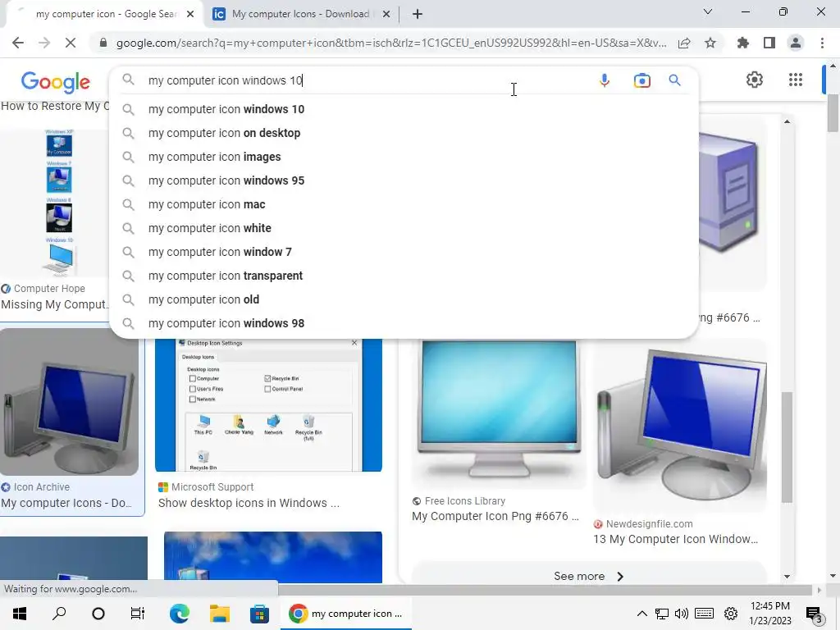Click the blue search magnifier button
The height and width of the screenshot is (630, 840).
(674, 80)
